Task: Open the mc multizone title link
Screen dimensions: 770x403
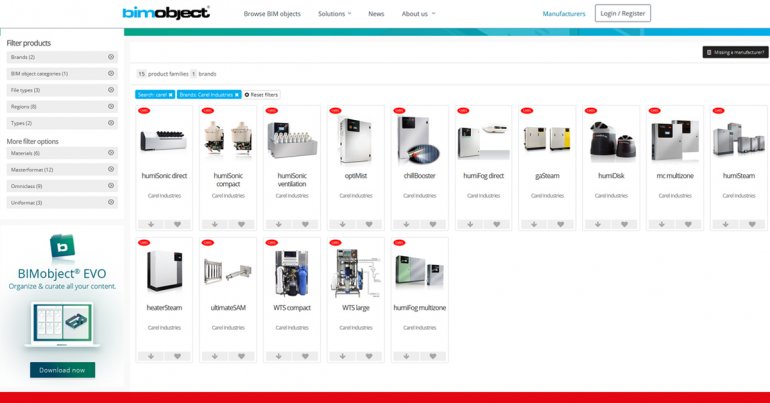Action: 675,176
